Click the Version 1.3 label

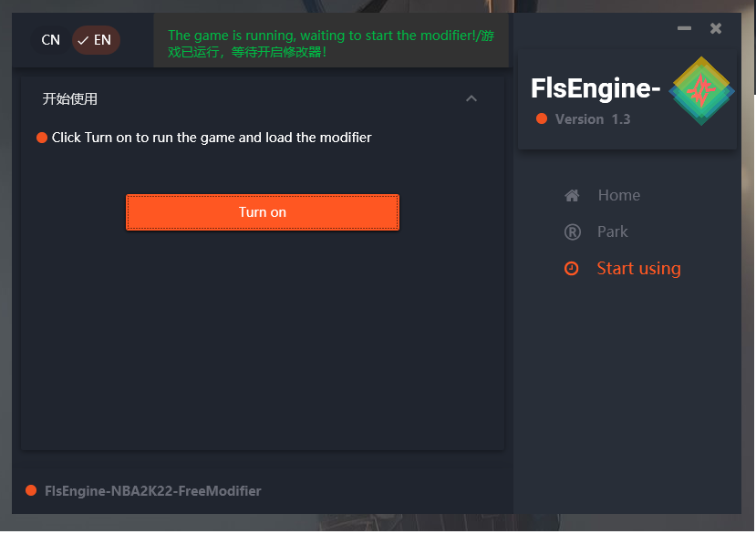tap(593, 119)
